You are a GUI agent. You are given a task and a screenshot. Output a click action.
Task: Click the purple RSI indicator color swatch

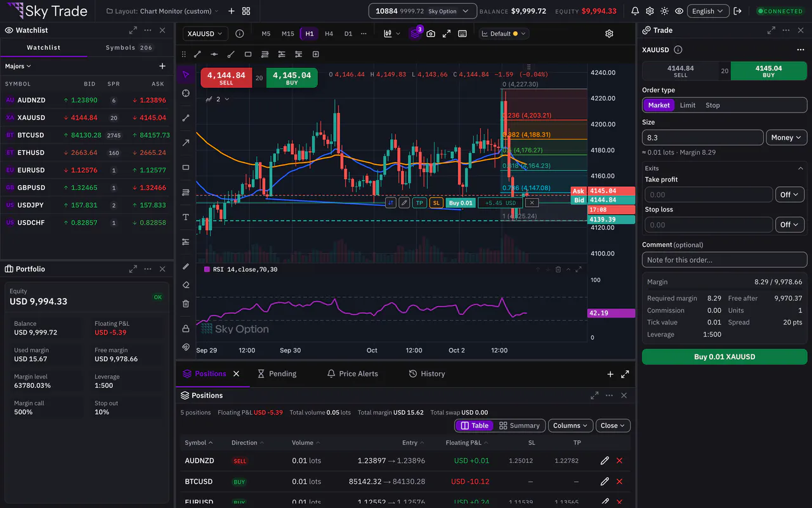coord(207,269)
